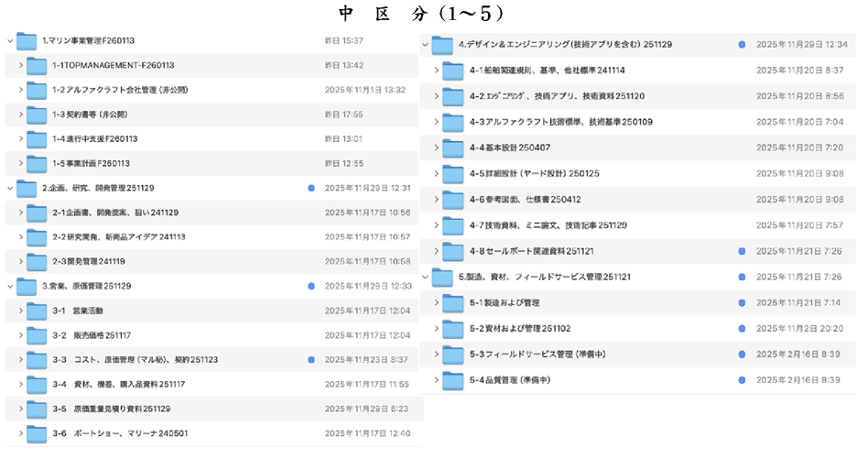The image size is (868, 458).
Task: Click the 1-1TOPMANAGEMENT-F260113 folder icon
Action: pyautogui.click(x=36, y=65)
